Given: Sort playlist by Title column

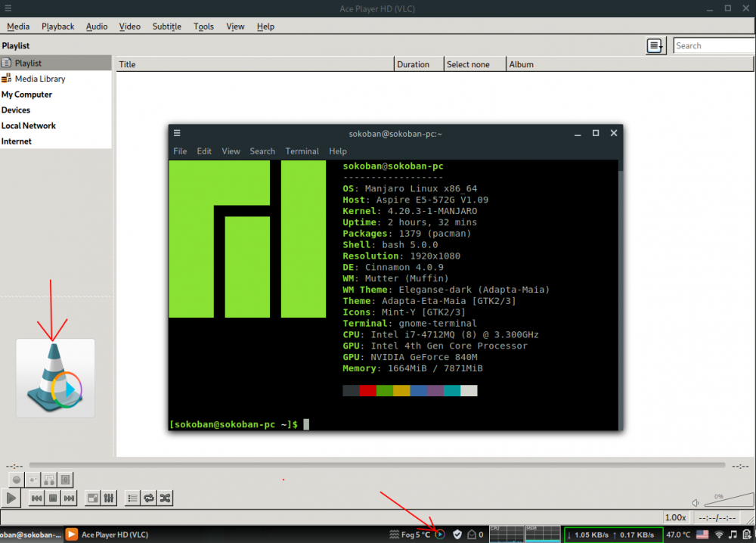Looking at the screenshot, I should 255,64.
